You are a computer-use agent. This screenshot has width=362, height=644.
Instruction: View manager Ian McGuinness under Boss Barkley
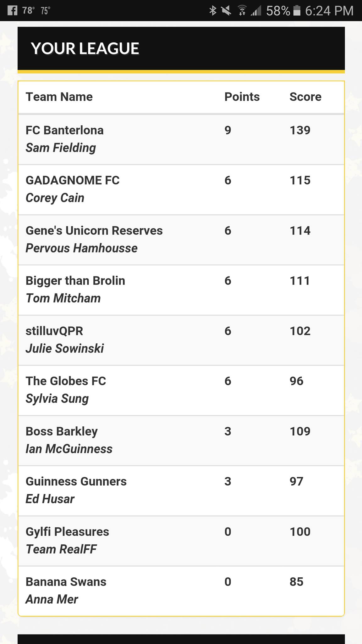coord(69,449)
